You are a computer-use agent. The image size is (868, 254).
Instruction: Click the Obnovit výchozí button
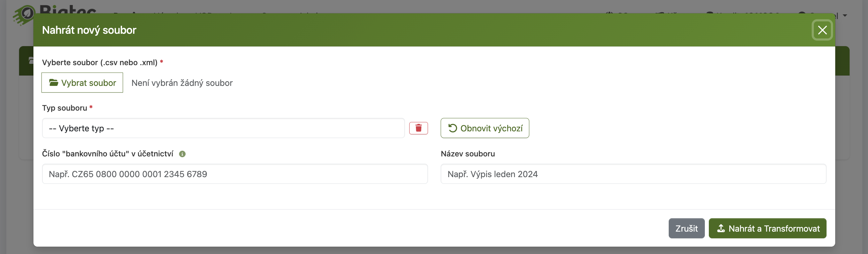[x=484, y=128]
